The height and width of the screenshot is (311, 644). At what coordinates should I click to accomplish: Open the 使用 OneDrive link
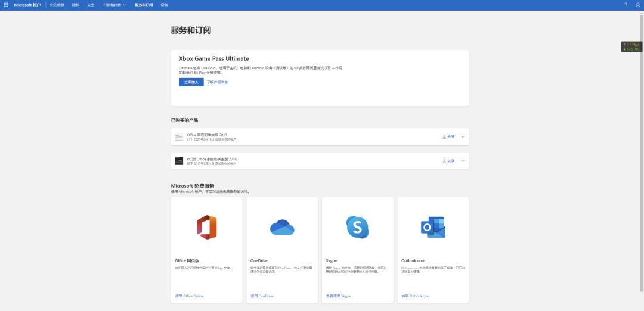click(262, 296)
